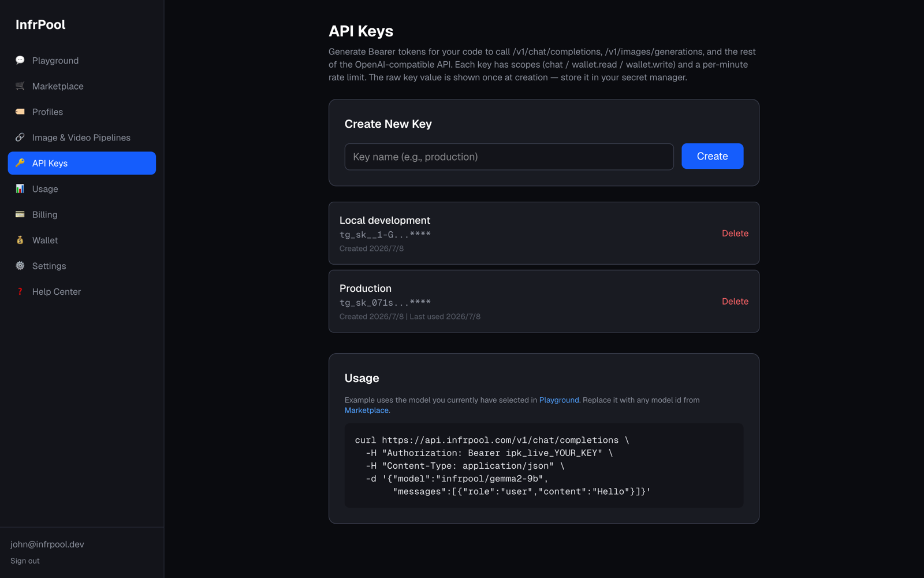Viewport: 924px width, 578px height.
Task: Click the Marketplace shopping cart icon
Action: tap(20, 86)
